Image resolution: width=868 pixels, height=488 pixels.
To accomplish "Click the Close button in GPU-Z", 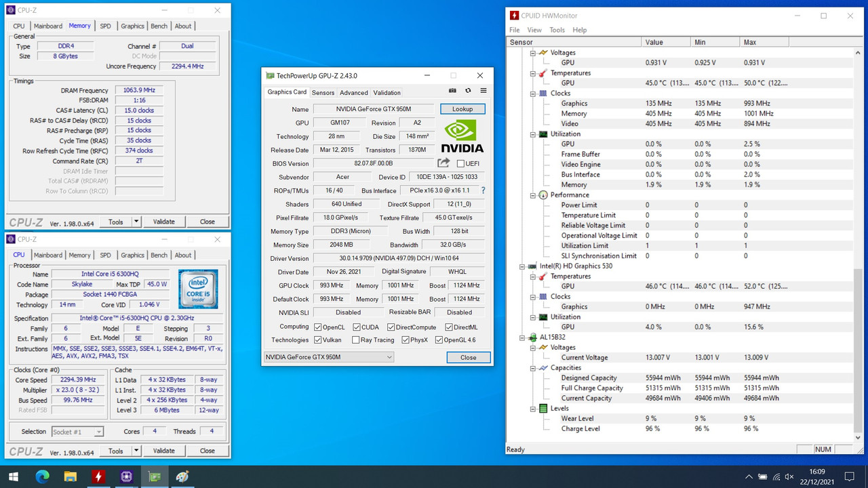I will coord(469,357).
